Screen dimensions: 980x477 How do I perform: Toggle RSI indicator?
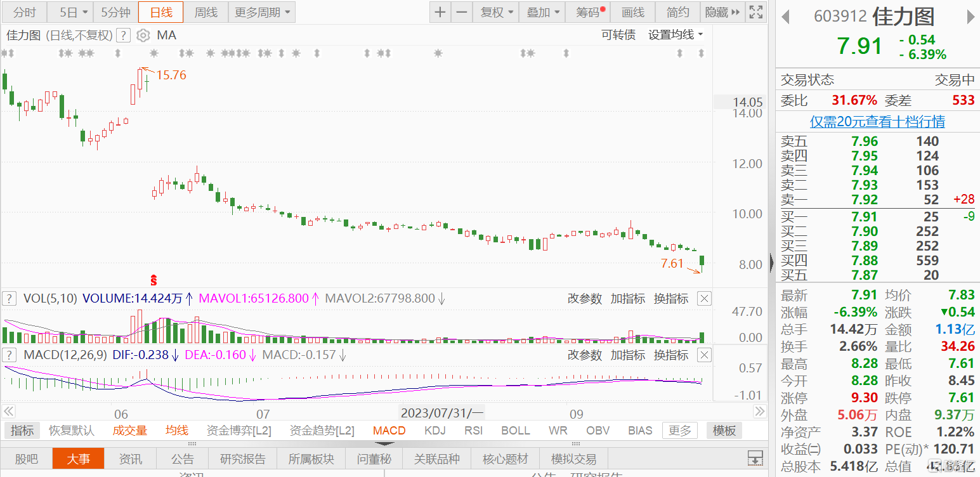coord(473,431)
